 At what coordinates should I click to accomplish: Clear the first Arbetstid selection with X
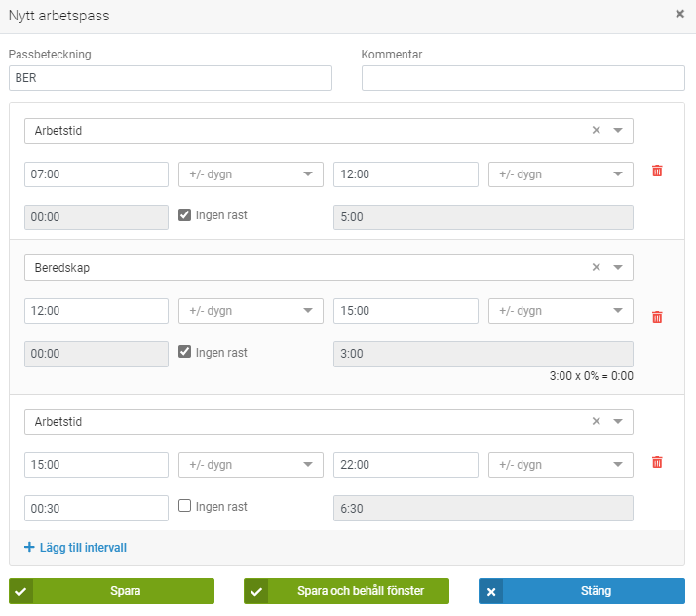click(x=597, y=131)
